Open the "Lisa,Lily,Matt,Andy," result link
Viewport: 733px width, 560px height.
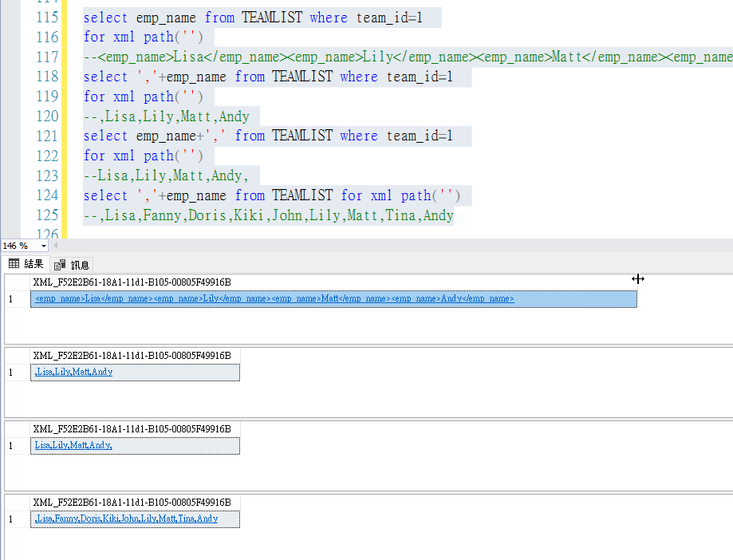(72, 446)
